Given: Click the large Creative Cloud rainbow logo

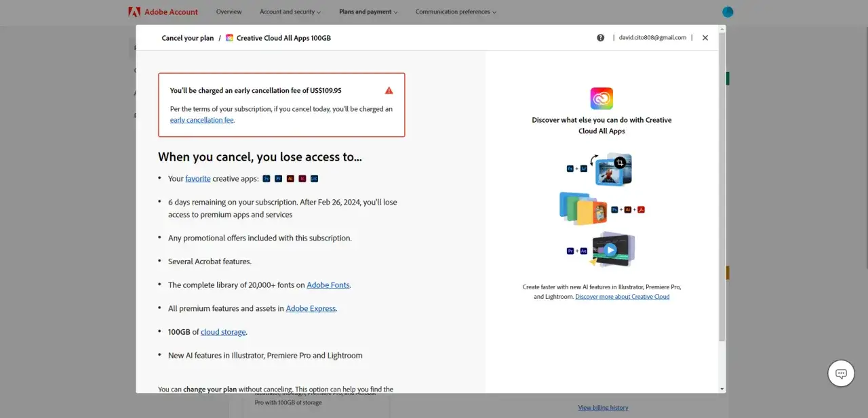Looking at the screenshot, I should tap(601, 99).
